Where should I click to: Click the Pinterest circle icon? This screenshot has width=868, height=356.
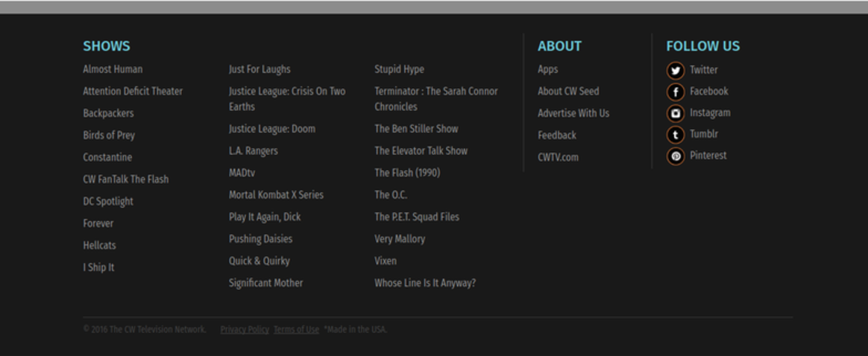[x=676, y=156]
